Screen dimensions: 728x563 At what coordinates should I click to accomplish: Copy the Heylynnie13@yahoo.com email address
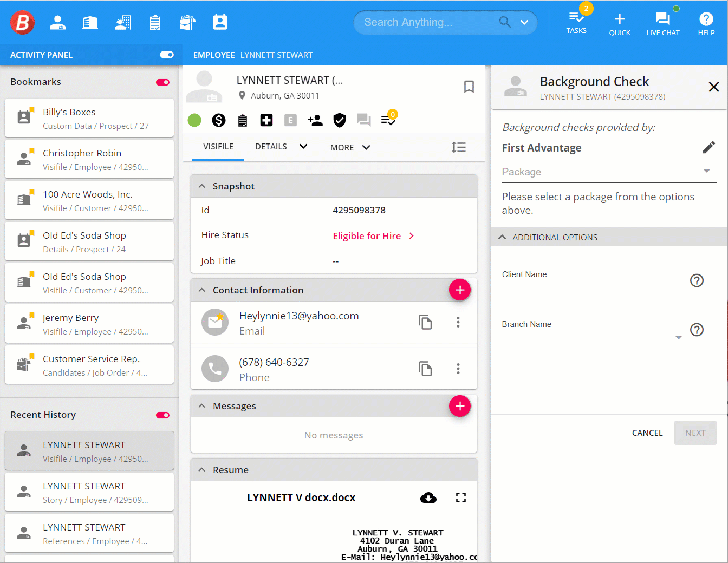[426, 322]
